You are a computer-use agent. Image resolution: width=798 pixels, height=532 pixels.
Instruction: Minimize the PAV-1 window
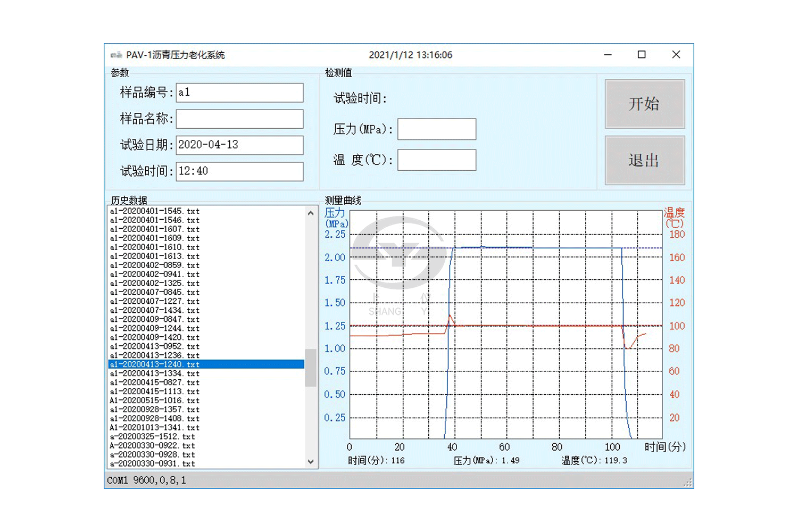(x=608, y=55)
